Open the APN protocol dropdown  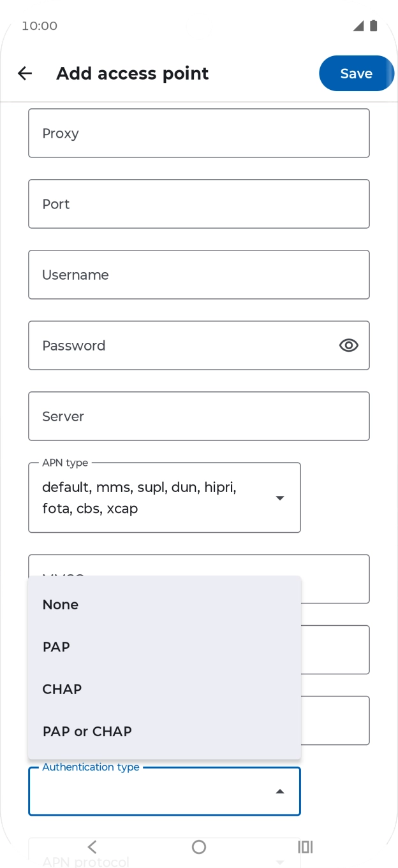tap(165, 857)
